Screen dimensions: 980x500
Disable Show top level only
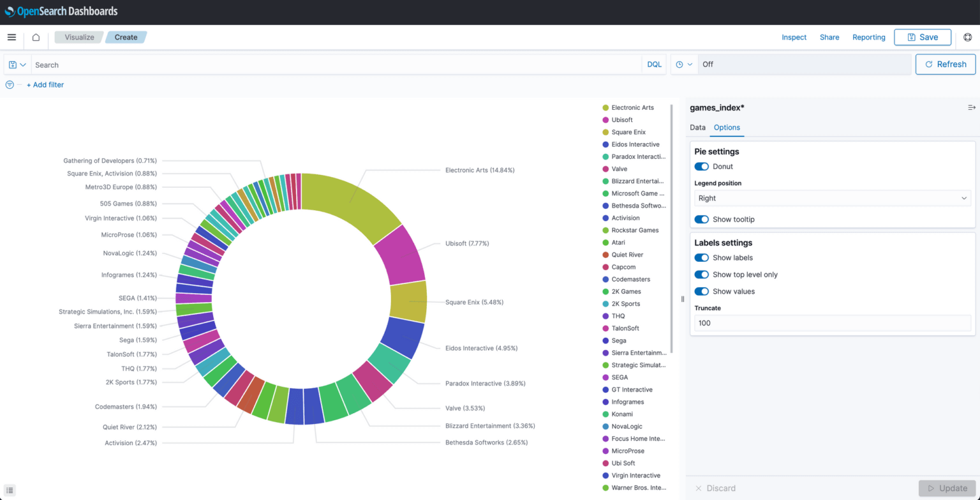tap(701, 275)
